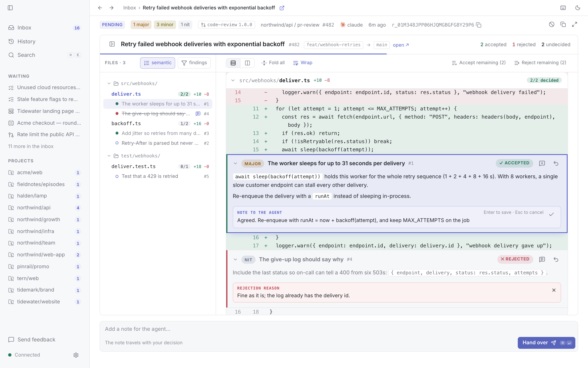Select the semantic view toggle
Viewport: 588px width, 368px height.
[x=157, y=63]
